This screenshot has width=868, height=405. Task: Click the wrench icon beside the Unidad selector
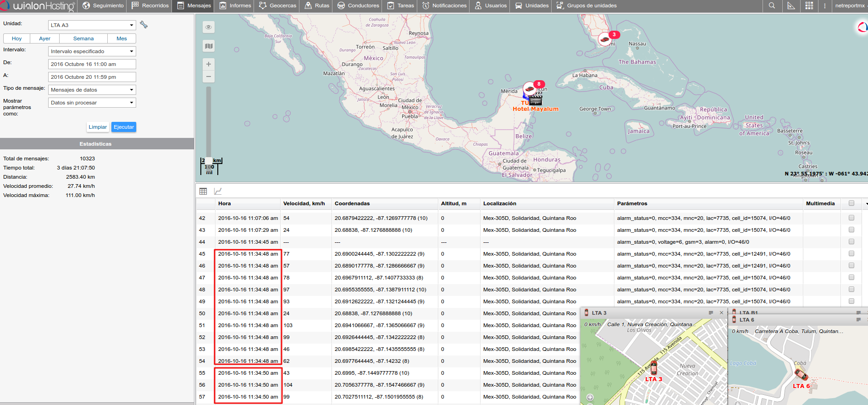click(x=144, y=25)
